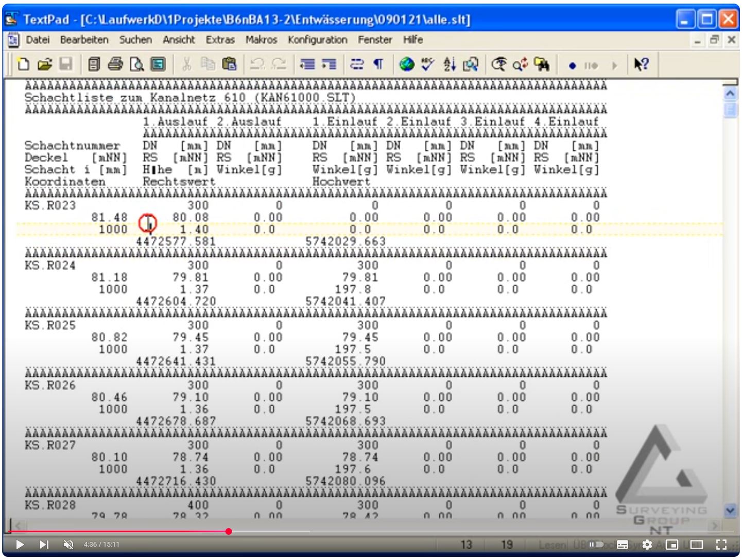Toggle video autoplay switch
The height and width of the screenshot is (560, 742).
tap(596, 545)
